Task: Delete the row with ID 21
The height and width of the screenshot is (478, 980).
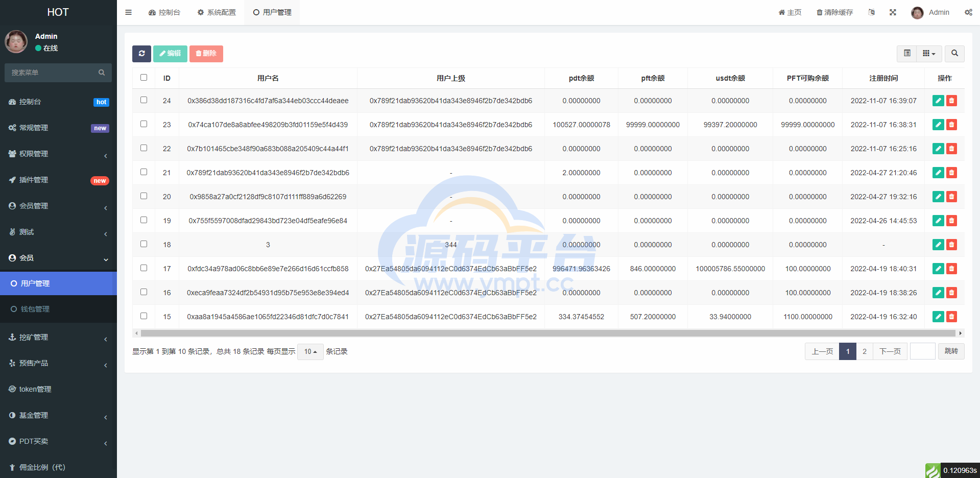Action: [951, 173]
